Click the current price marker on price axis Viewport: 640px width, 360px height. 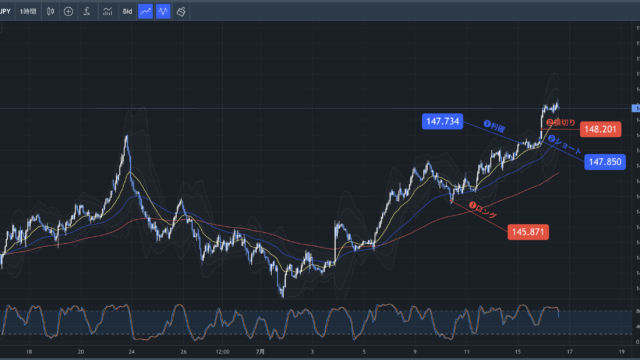pyautogui.click(x=636, y=108)
